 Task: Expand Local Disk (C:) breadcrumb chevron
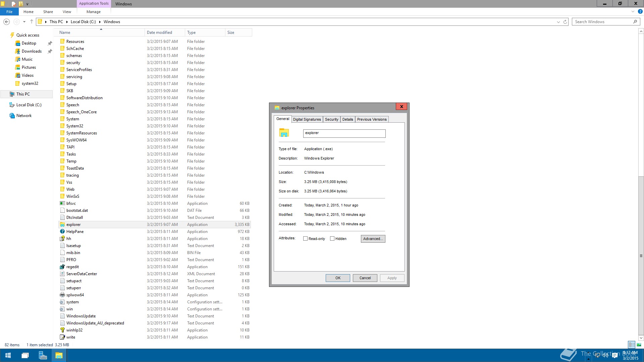(100, 22)
